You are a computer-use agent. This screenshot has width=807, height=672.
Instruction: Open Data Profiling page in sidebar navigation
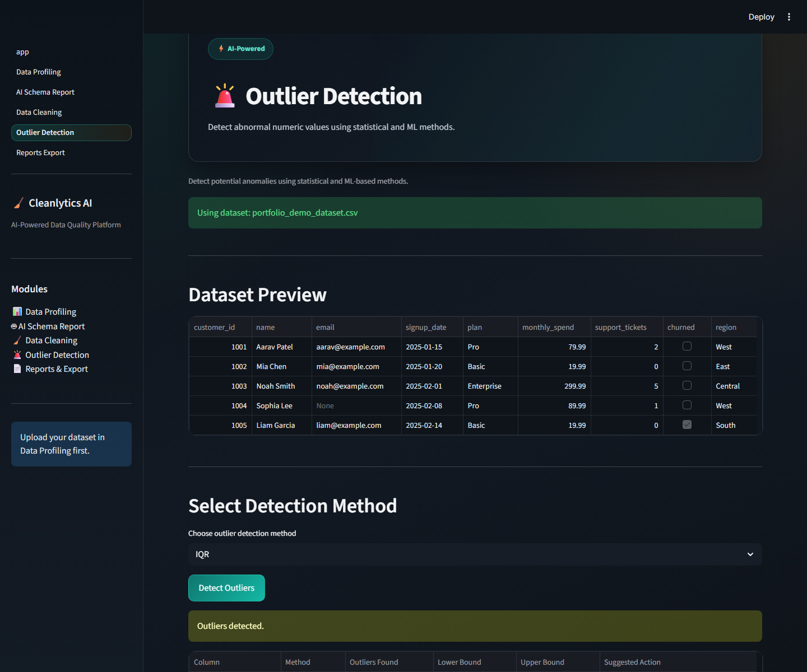click(71, 72)
